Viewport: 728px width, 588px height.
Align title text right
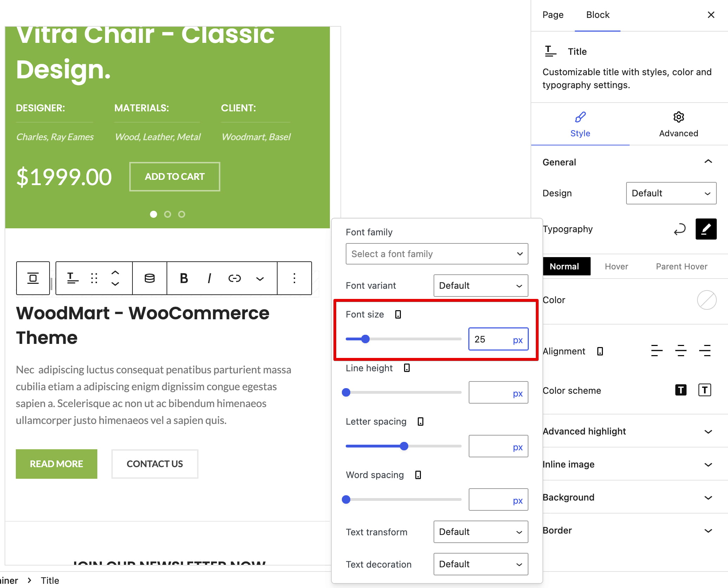[x=705, y=351]
